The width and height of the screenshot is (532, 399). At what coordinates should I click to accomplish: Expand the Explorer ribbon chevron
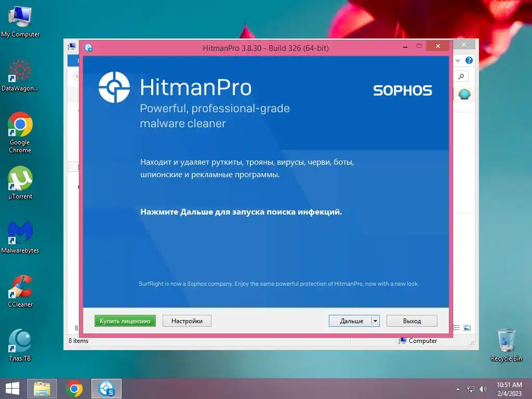coord(458,60)
